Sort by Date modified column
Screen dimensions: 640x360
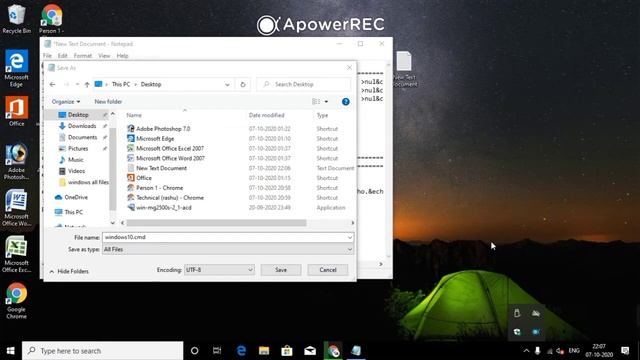[267, 116]
